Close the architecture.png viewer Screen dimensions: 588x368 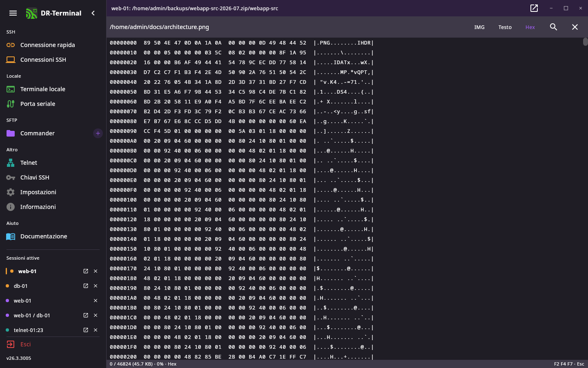(575, 27)
